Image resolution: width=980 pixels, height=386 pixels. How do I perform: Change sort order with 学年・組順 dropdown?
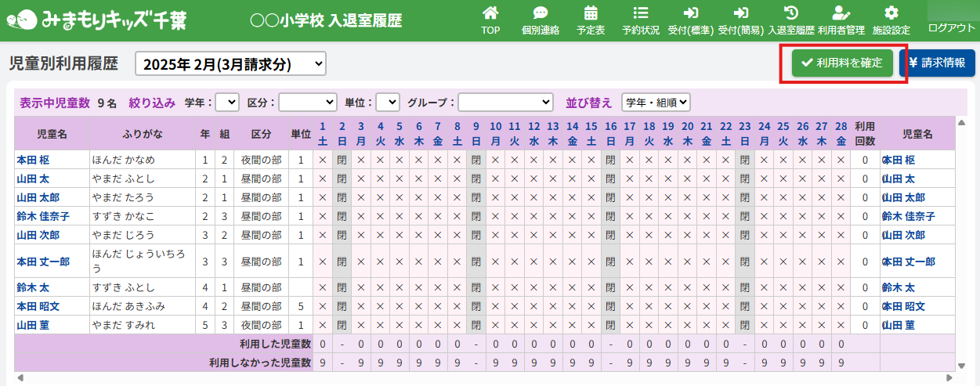[656, 103]
